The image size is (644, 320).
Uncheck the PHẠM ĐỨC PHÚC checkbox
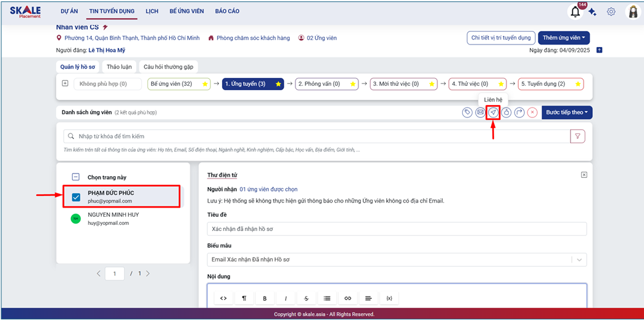[76, 197]
